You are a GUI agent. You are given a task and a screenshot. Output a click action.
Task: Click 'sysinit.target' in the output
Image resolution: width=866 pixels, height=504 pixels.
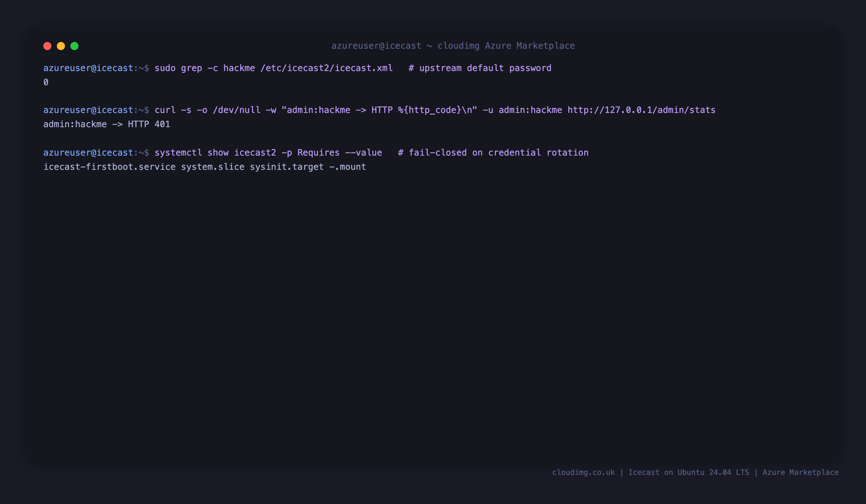click(287, 167)
